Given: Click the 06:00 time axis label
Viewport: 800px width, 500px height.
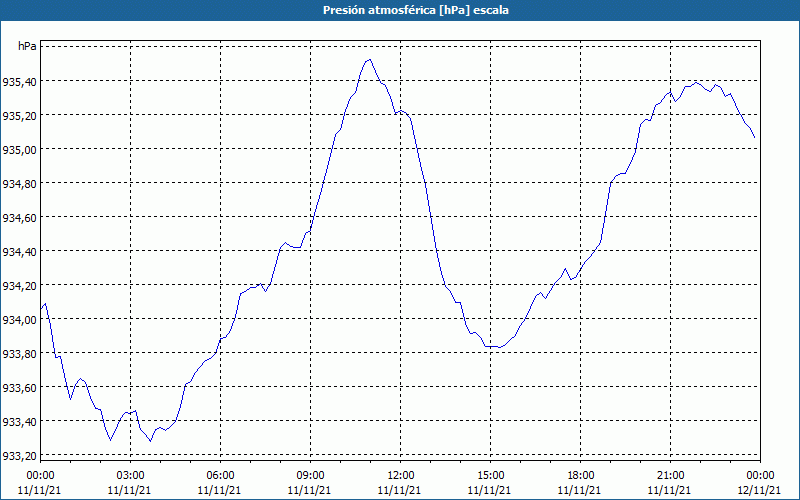Looking at the screenshot, I should tap(220, 476).
